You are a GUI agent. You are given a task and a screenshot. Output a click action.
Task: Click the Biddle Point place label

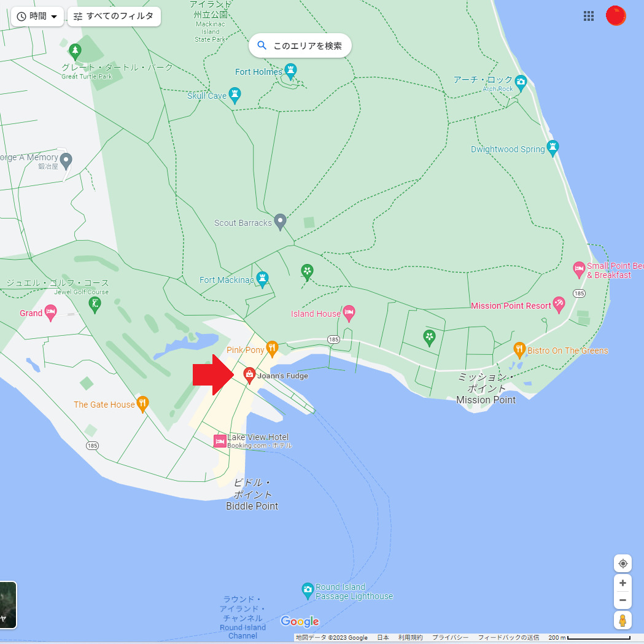pyautogui.click(x=252, y=494)
